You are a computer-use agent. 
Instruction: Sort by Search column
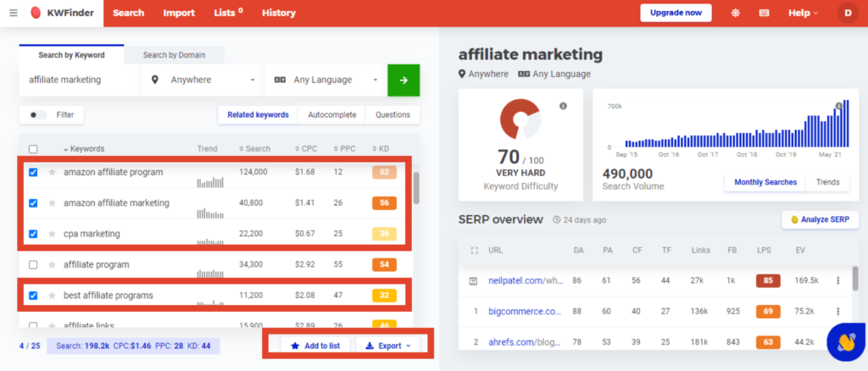click(254, 149)
